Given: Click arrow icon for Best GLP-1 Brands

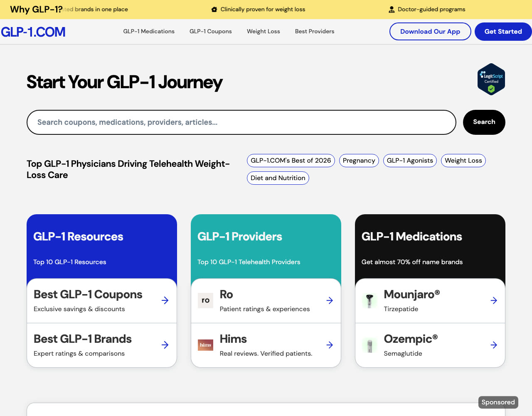Looking at the screenshot, I should tap(165, 345).
